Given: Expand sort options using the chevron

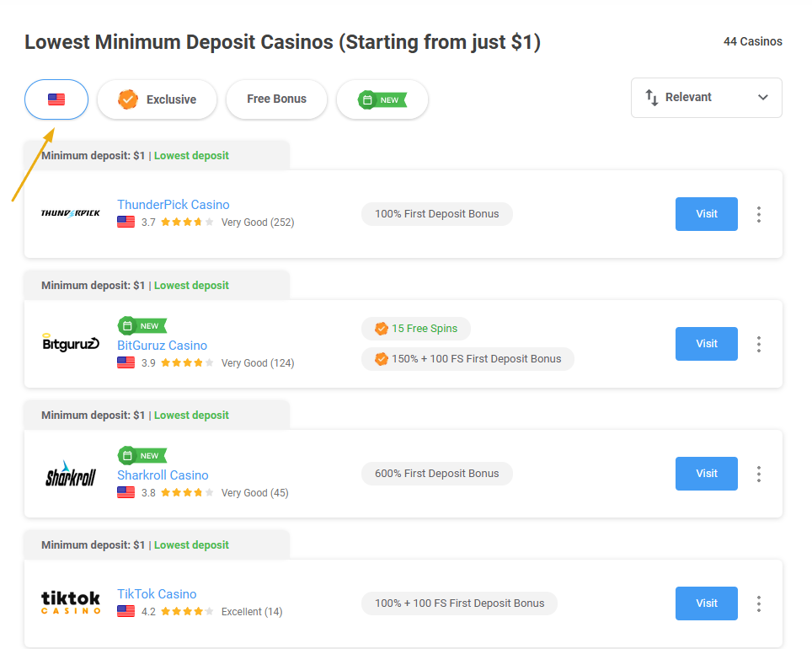Looking at the screenshot, I should 764,98.
